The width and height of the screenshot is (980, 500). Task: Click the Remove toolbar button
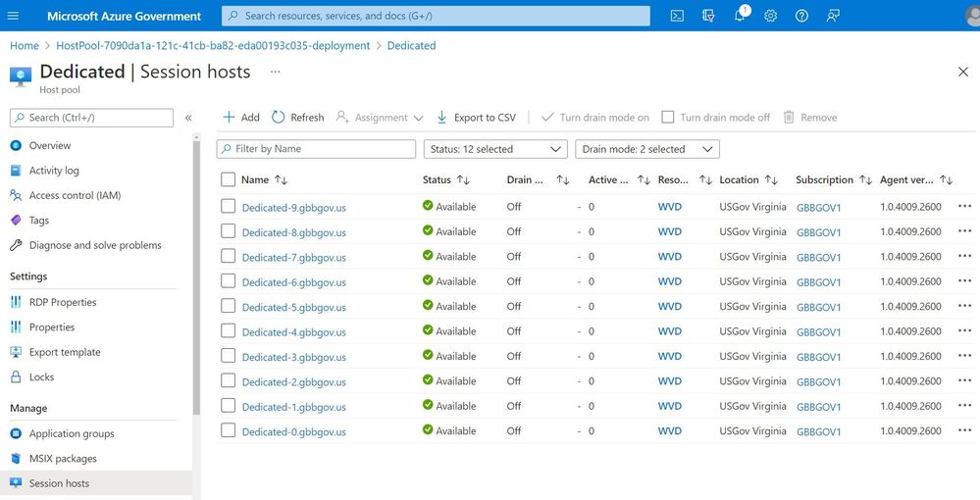(810, 118)
